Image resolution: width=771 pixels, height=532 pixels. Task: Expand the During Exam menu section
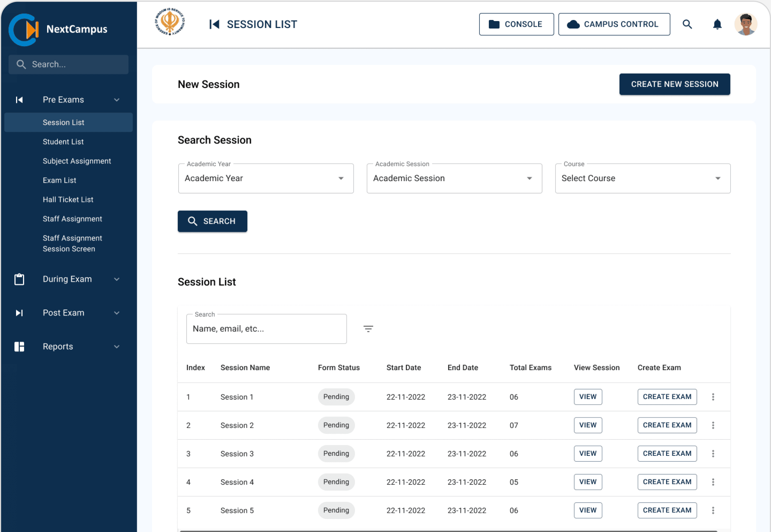[67, 279]
